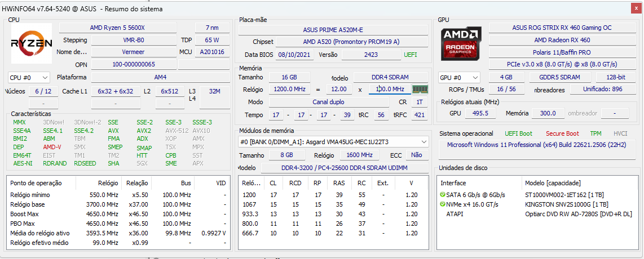Image resolution: width=644 pixels, height=259 pixels.
Task: Click the 100.0 MHz memory base clock field
Action: pyautogui.click(x=389, y=89)
